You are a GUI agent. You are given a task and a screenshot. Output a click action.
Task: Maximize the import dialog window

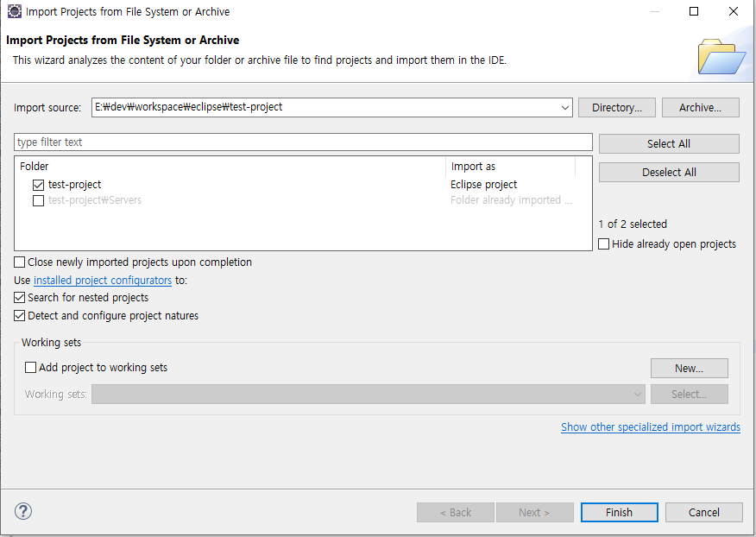coord(694,11)
